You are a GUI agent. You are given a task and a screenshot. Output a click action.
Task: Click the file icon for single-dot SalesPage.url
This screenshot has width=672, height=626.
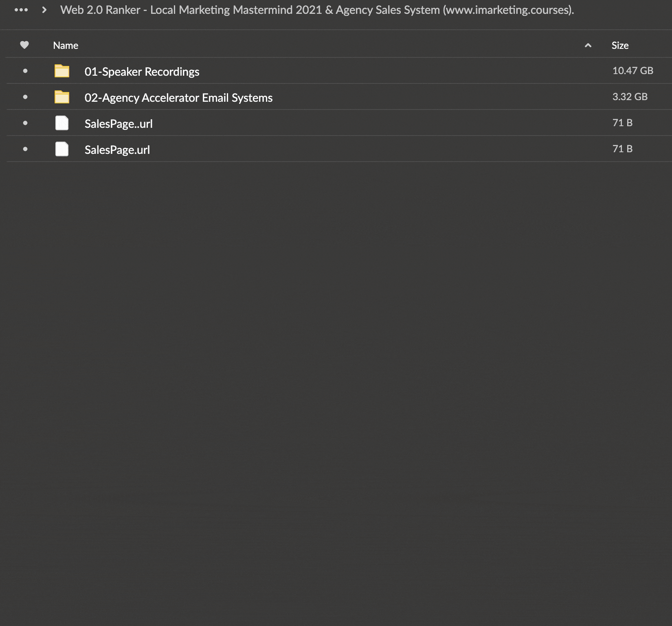[x=62, y=149]
